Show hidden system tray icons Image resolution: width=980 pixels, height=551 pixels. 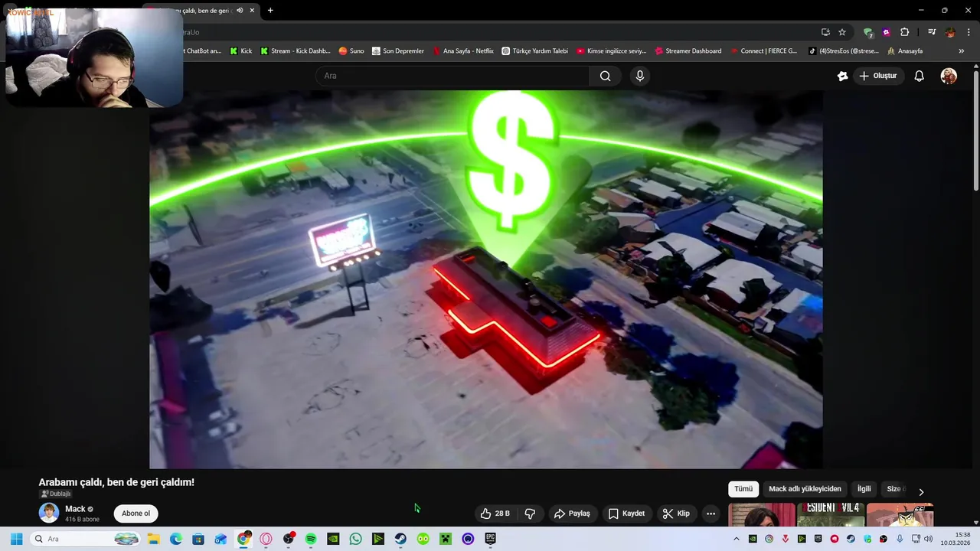coord(737,539)
